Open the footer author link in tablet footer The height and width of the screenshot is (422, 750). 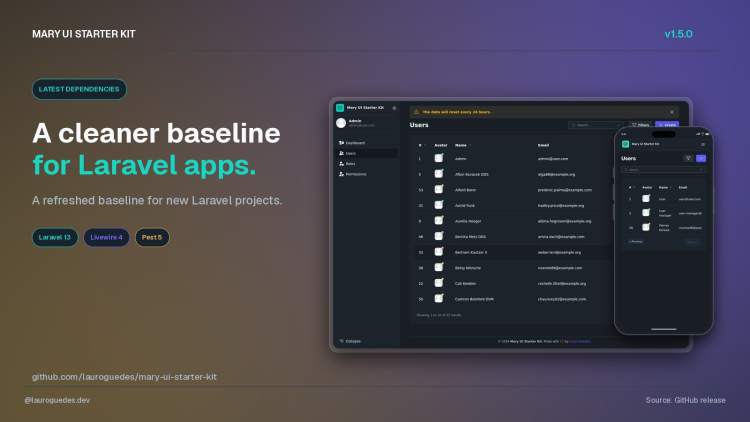[x=580, y=342]
